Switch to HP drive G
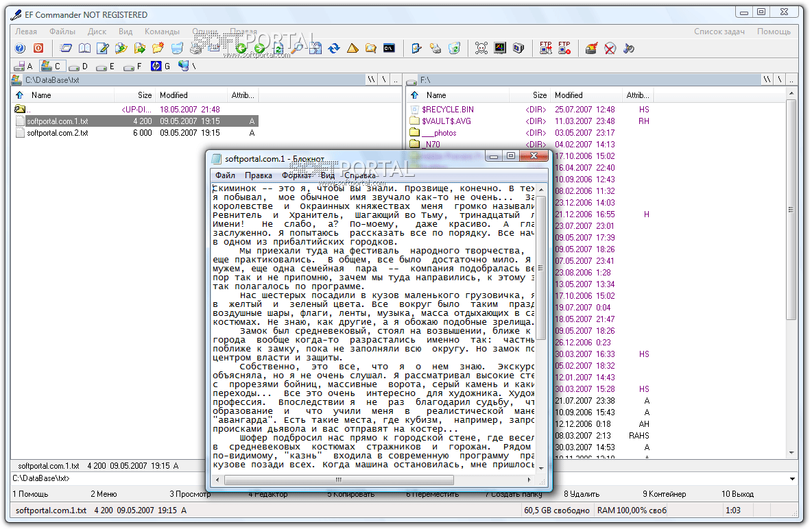Viewport: 812px width, 529px height. point(160,66)
